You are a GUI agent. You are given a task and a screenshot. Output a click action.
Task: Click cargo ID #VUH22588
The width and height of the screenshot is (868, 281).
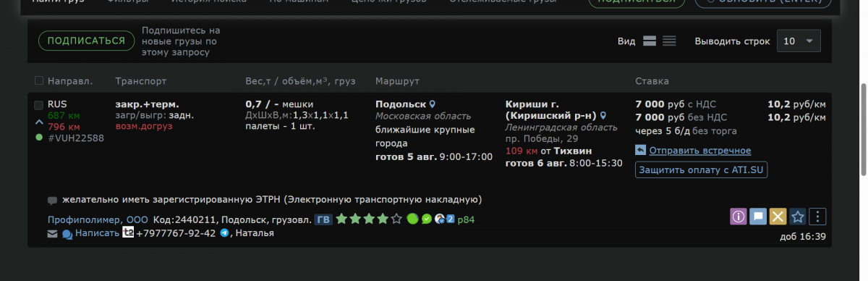pos(76,138)
